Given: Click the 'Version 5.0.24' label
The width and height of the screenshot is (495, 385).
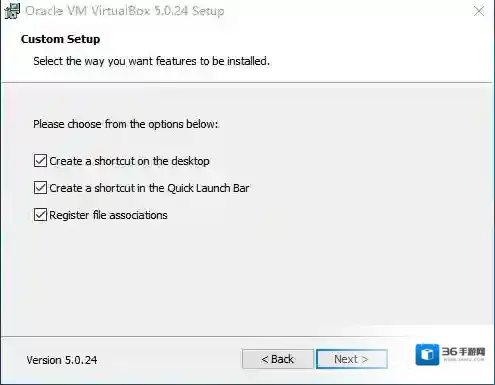Looking at the screenshot, I should 62,360.
